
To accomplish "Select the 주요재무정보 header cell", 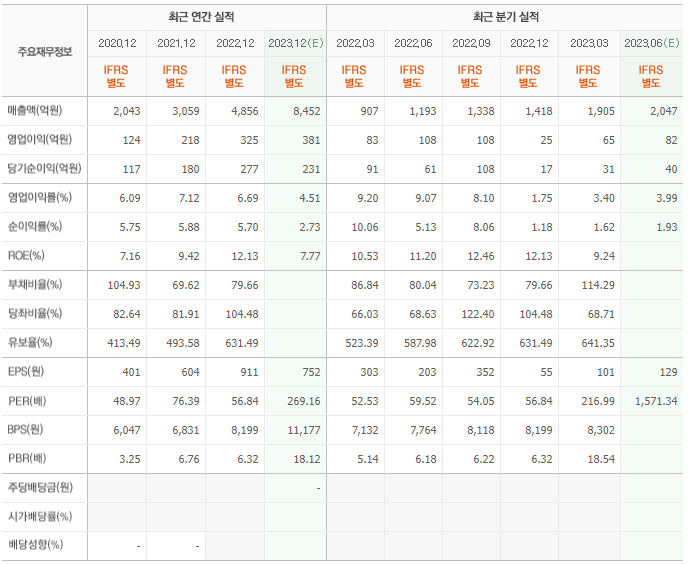I will [45, 52].
